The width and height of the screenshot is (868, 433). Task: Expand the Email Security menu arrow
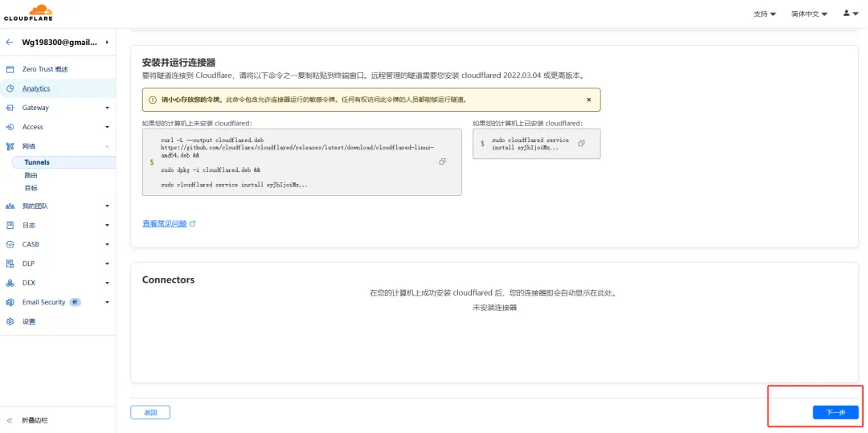(x=108, y=303)
